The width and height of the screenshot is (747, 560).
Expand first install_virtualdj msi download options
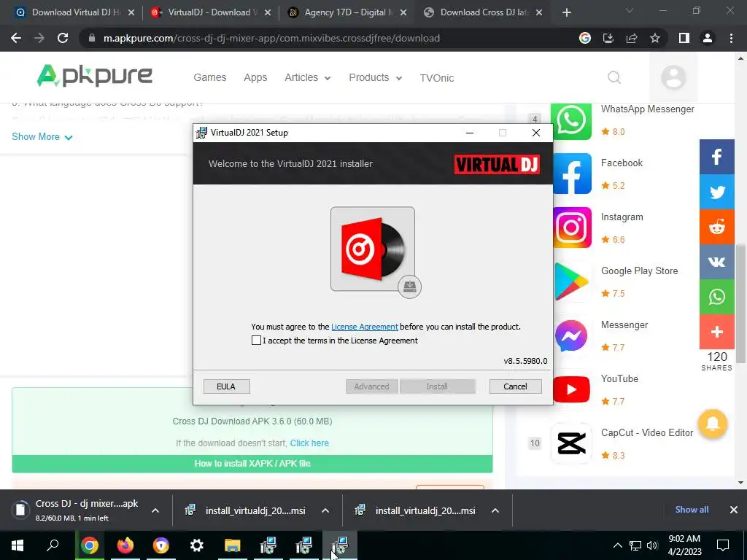point(325,510)
